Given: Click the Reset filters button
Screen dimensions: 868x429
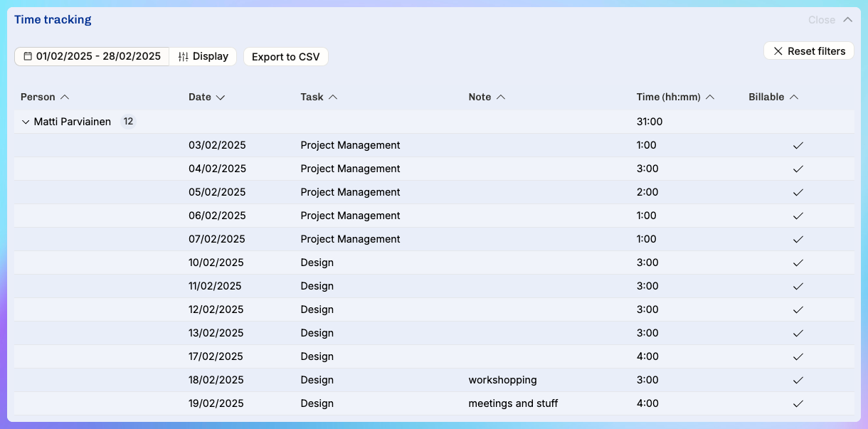Looking at the screenshot, I should 809,51.
